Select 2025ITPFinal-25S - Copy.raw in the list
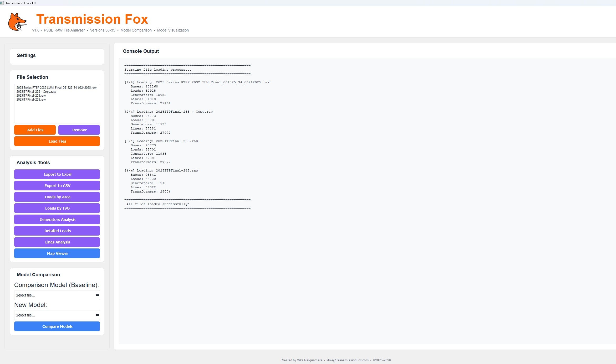This screenshot has height=364, width=616. click(36, 92)
